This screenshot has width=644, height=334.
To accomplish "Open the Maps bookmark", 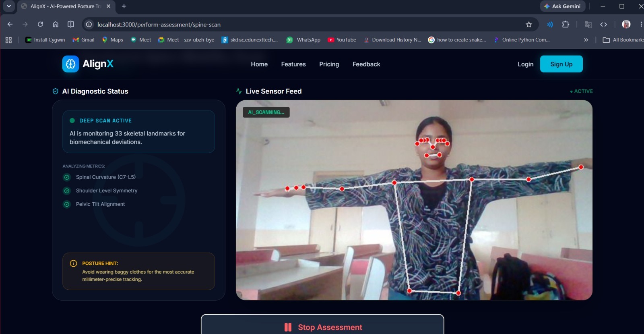I will pyautogui.click(x=112, y=40).
